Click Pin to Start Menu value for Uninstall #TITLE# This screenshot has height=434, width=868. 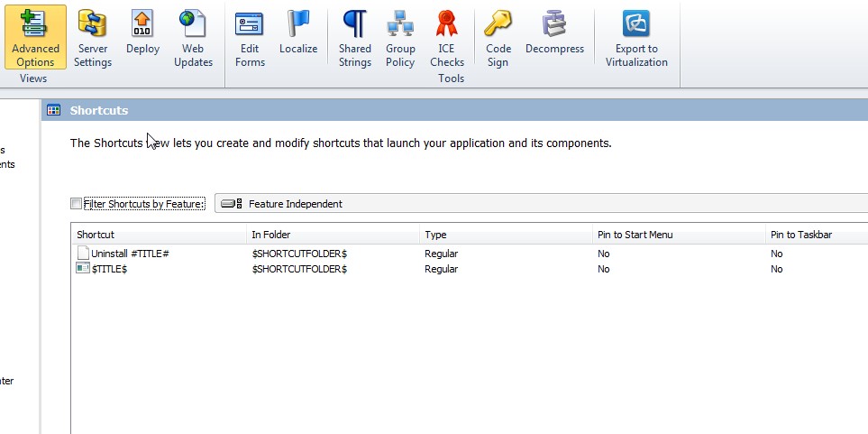pos(603,254)
